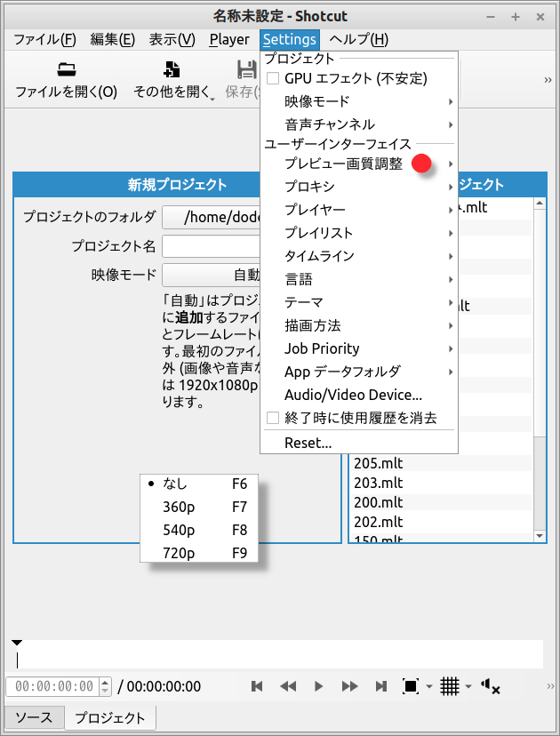
Task: Skip to the start of playback
Action: [x=257, y=686]
